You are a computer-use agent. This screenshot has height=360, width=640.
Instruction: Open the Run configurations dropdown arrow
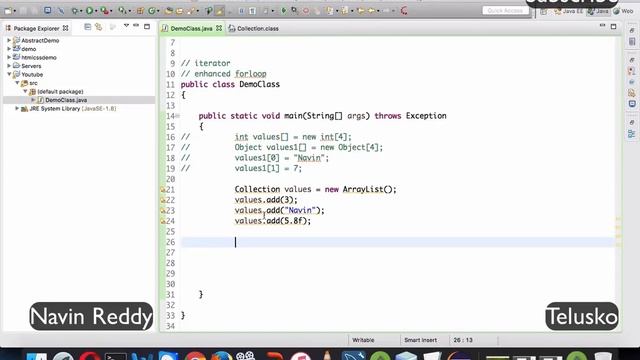point(96,11)
